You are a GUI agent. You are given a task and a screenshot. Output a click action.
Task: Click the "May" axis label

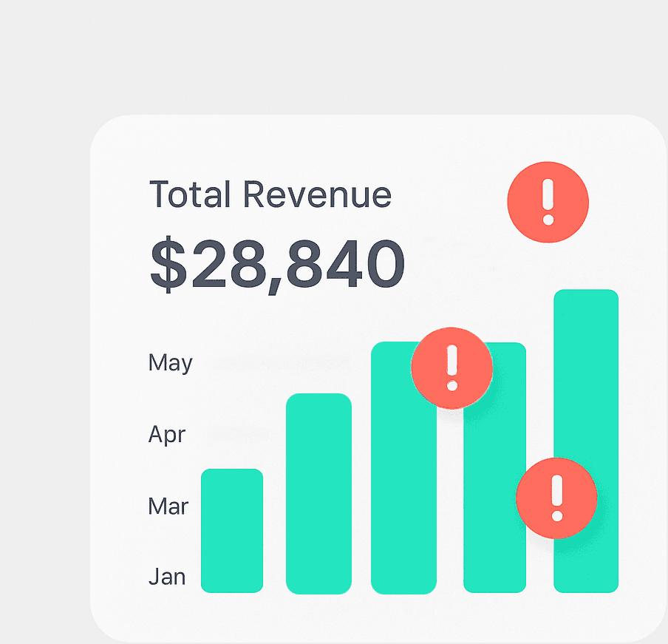171,364
